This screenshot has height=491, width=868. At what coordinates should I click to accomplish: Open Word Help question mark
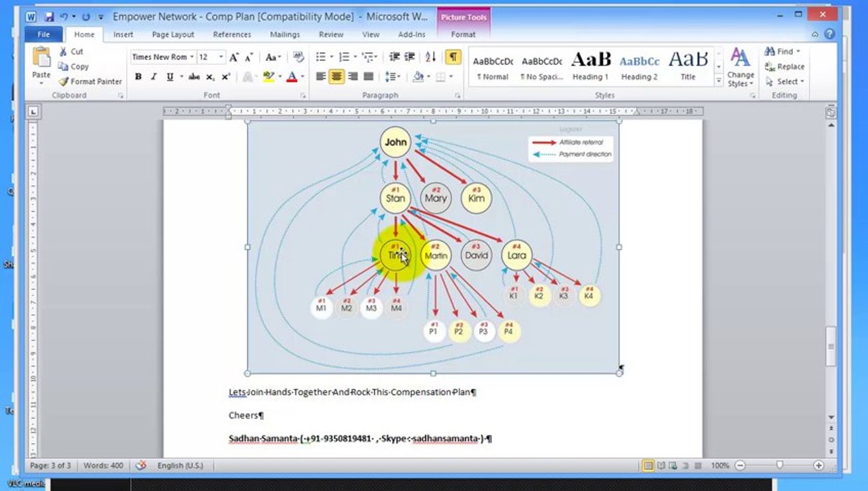[830, 34]
